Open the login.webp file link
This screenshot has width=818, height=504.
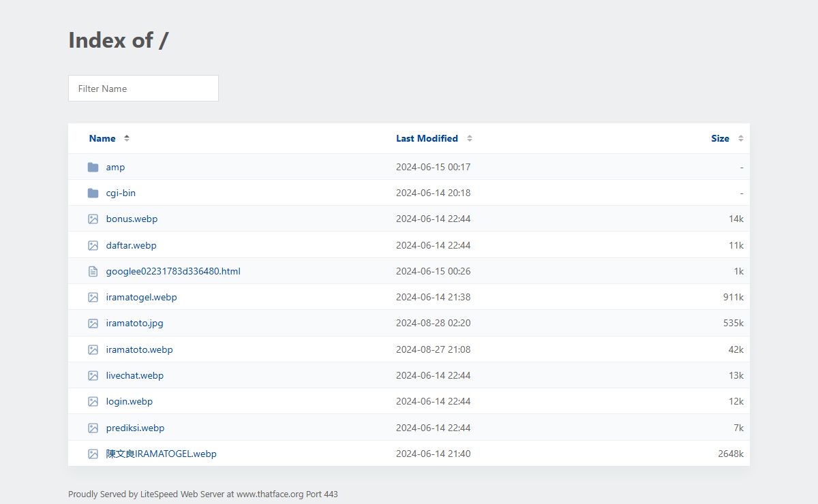pos(129,402)
